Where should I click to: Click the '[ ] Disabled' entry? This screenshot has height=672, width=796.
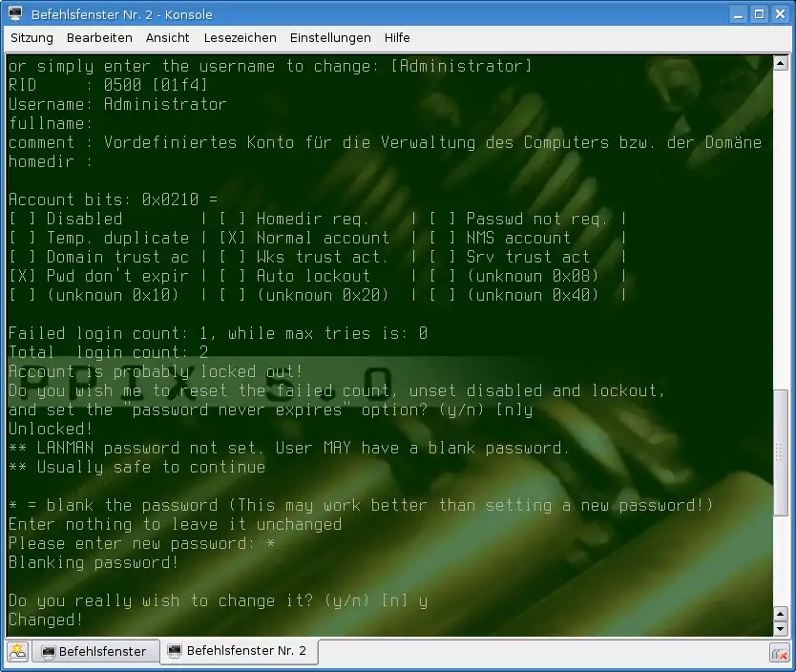[x=66, y=219]
